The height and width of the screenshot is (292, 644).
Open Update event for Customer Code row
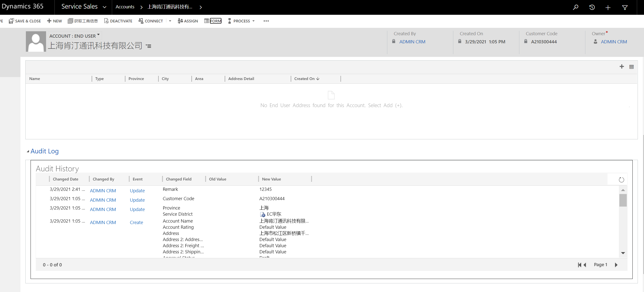pyautogui.click(x=137, y=200)
